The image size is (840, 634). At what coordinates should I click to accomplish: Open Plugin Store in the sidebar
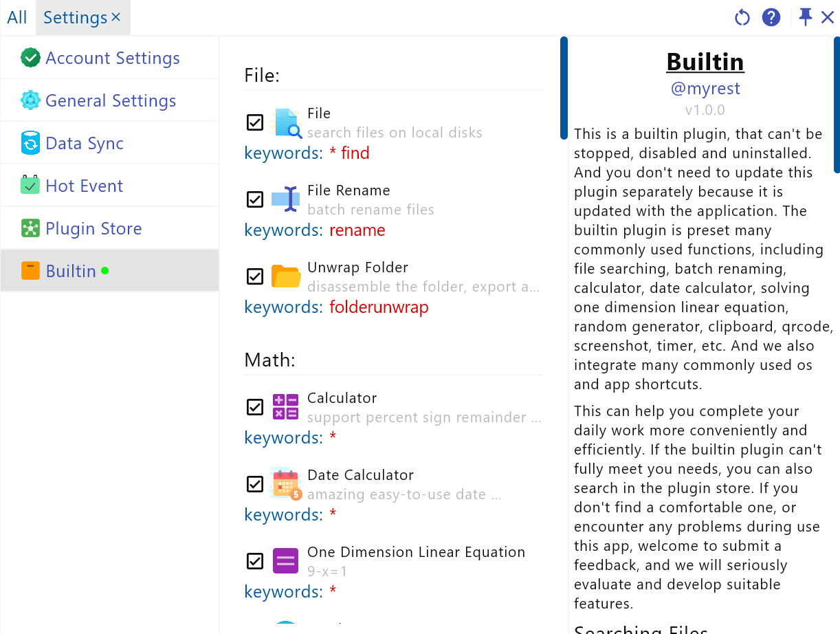click(93, 229)
